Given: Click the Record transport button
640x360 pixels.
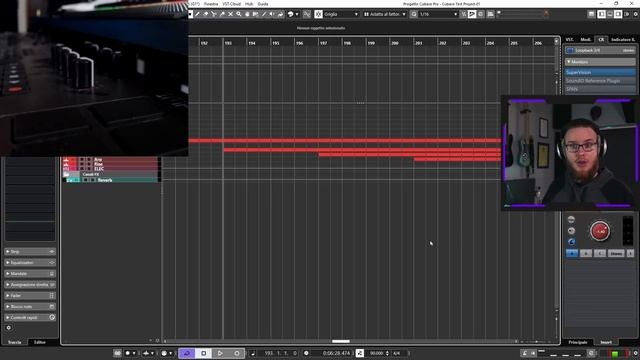Looking at the screenshot, I should (x=237, y=353).
